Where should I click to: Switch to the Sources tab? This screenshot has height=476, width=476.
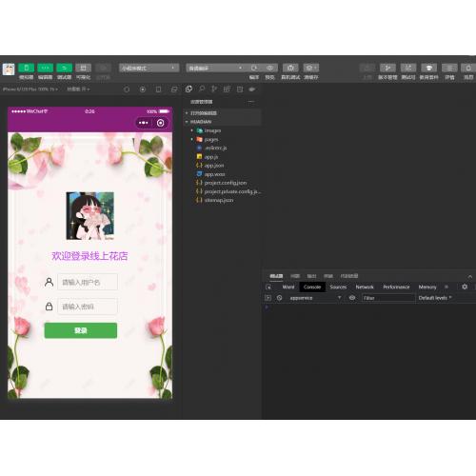tap(338, 287)
